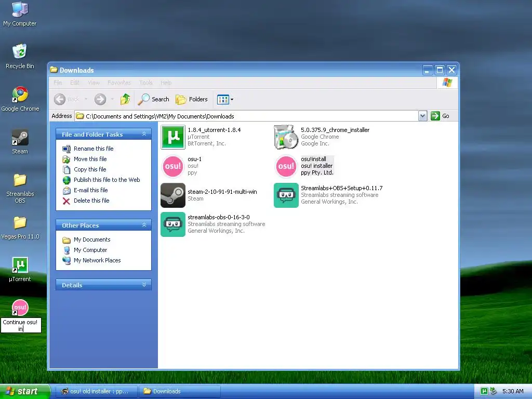The image size is (532, 399).
Task: Open the View menu
Action: pyautogui.click(x=94, y=83)
